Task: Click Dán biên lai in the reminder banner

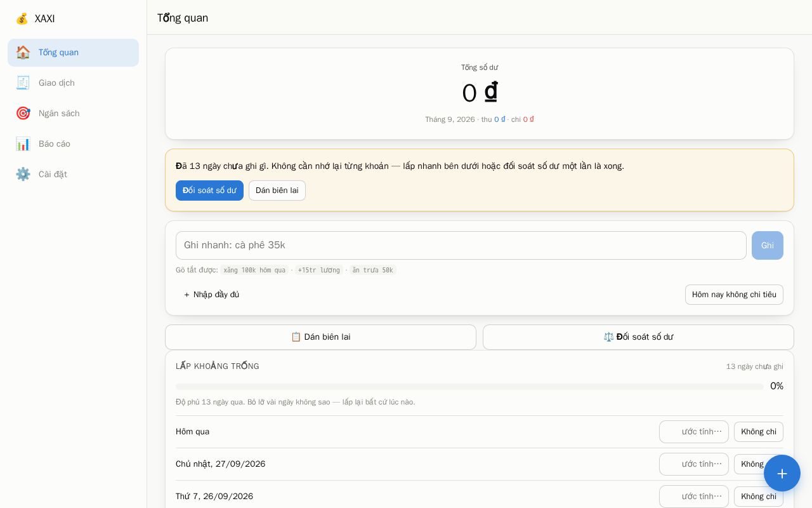Action: pos(277,190)
